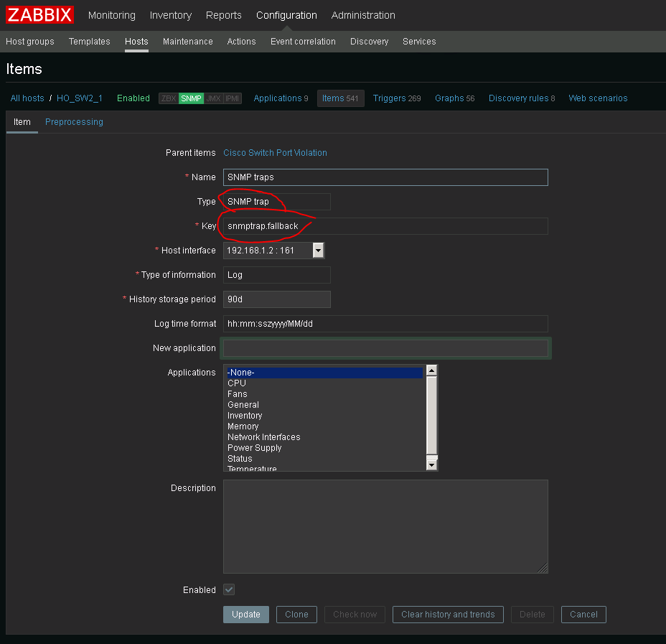Click the IPMI availability badge
This screenshot has width=666, height=644.
232,98
